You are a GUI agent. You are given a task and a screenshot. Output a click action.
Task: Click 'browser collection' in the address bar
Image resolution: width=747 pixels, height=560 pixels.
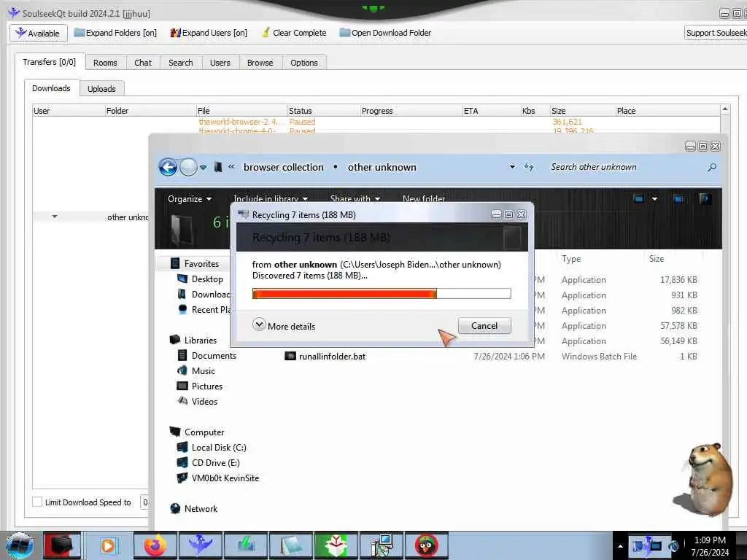pos(284,167)
